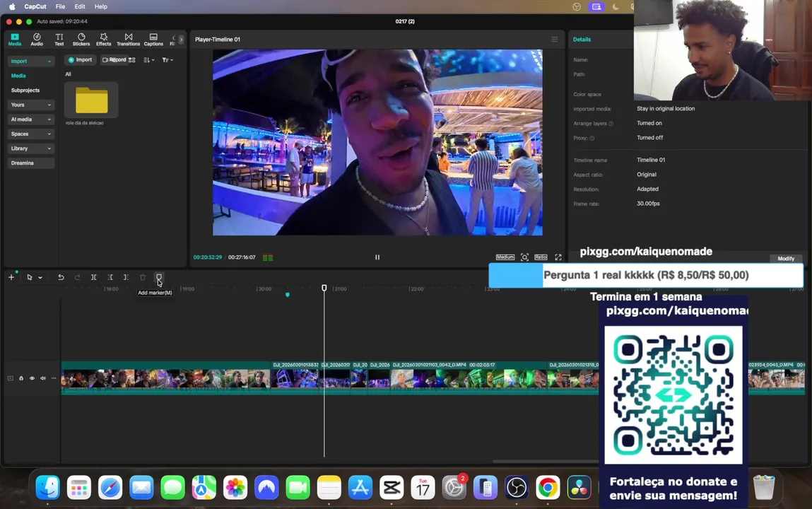
Task: Open the Apple menu
Action: [12, 7]
